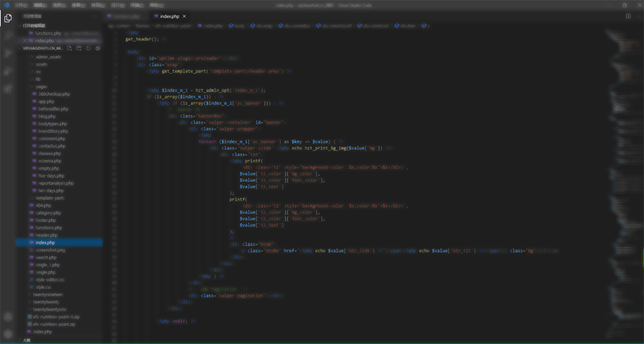Viewport: 644px width, 344px height.
Task: Open the Manage gear icon
Action: [x=8, y=334]
